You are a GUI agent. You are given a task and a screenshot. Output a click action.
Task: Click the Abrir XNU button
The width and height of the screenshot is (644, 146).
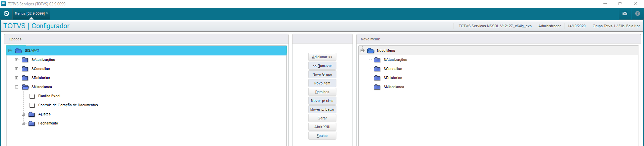(x=322, y=127)
